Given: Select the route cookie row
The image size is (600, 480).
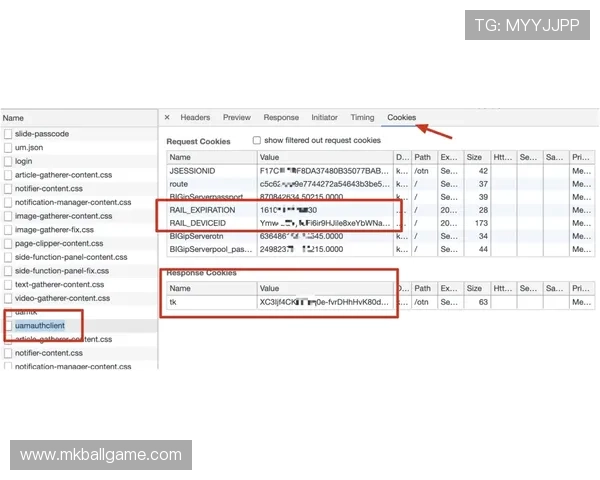Looking at the screenshot, I should (380, 184).
